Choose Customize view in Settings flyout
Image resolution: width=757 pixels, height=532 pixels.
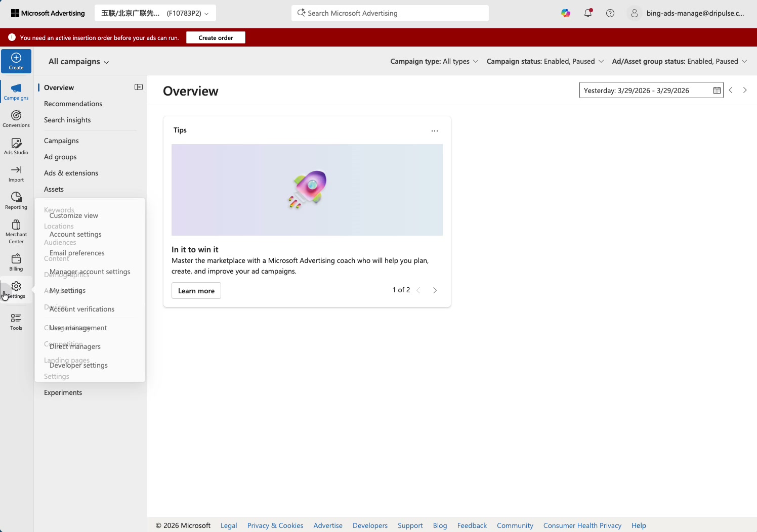click(74, 215)
